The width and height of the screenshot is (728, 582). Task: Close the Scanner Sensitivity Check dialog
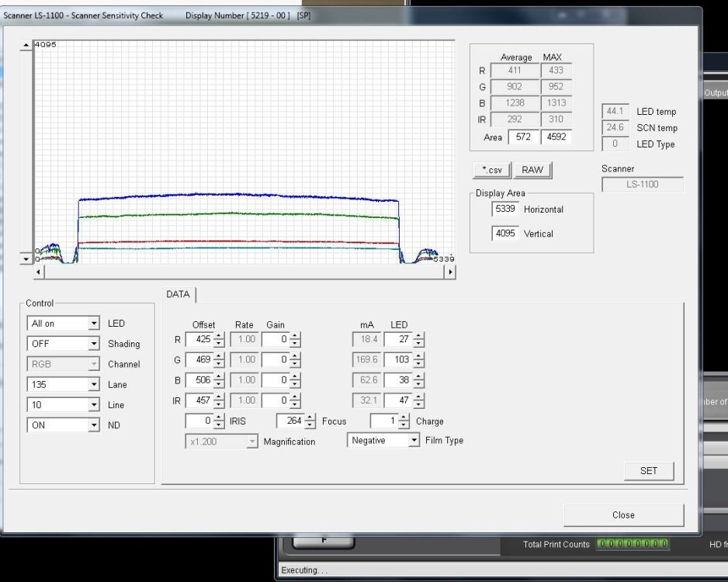[x=623, y=515]
